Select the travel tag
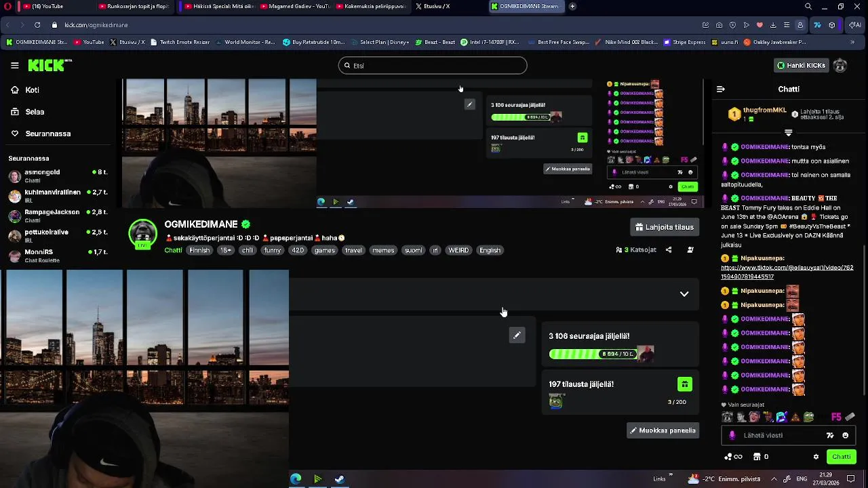Image resolution: width=868 pixels, height=488 pixels. pyautogui.click(x=353, y=250)
